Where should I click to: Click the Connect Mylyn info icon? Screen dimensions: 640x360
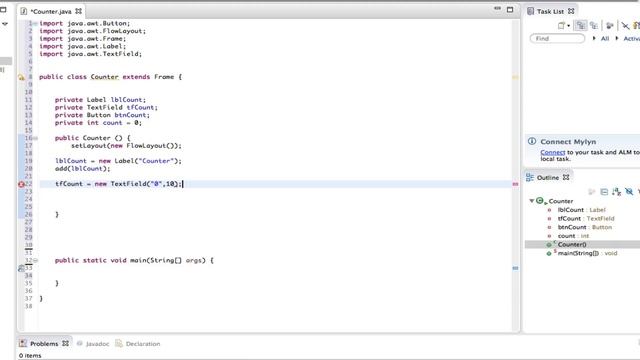pyautogui.click(x=532, y=141)
